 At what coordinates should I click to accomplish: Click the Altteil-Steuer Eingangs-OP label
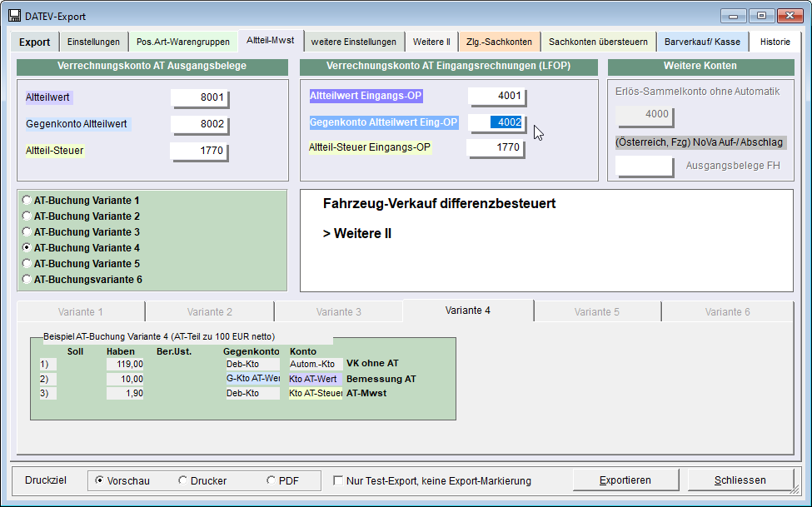click(370, 147)
